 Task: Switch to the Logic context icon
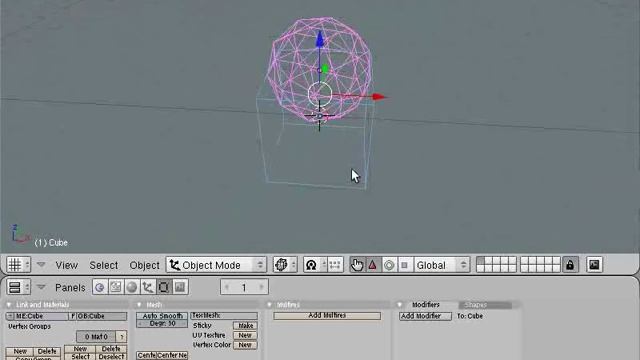100,287
